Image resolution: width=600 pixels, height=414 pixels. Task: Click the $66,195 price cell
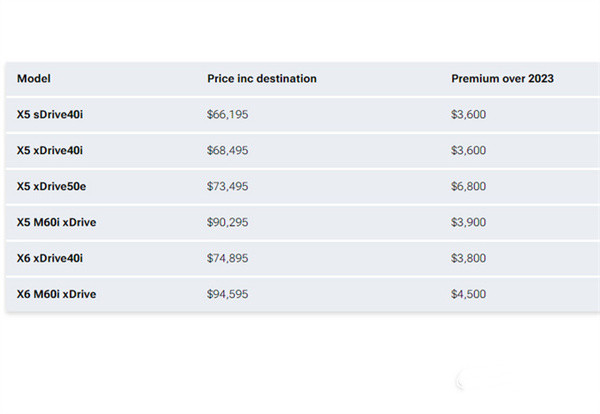click(x=227, y=115)
